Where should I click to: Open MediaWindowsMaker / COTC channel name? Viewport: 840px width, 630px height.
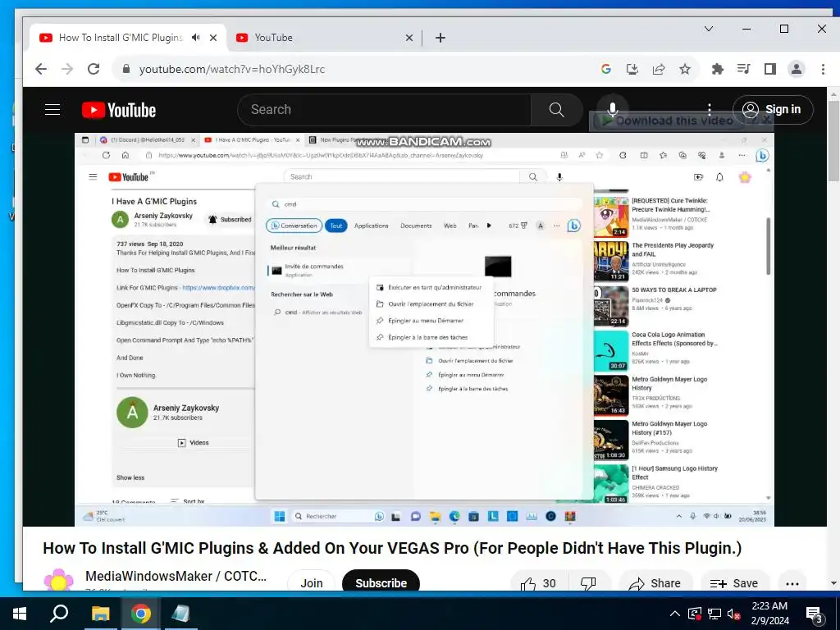point(176,576)
